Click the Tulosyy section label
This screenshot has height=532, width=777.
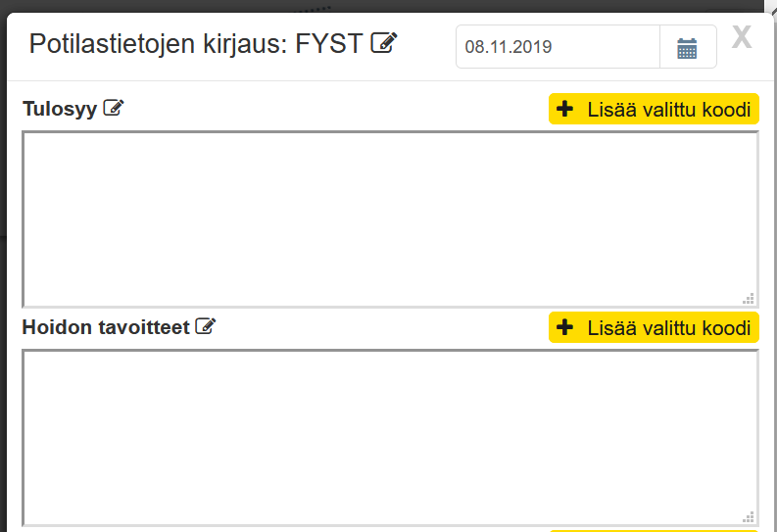coord(60,109)
